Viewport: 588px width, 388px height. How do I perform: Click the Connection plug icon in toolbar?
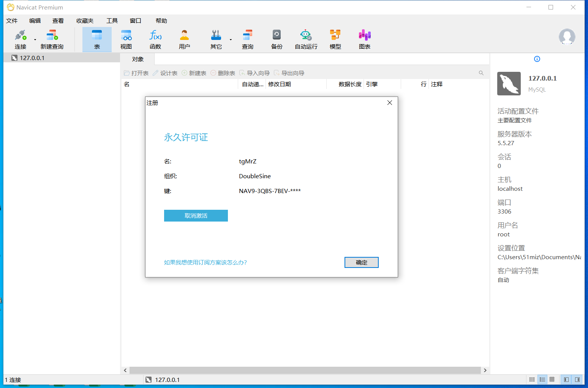[x=21, y=39]
